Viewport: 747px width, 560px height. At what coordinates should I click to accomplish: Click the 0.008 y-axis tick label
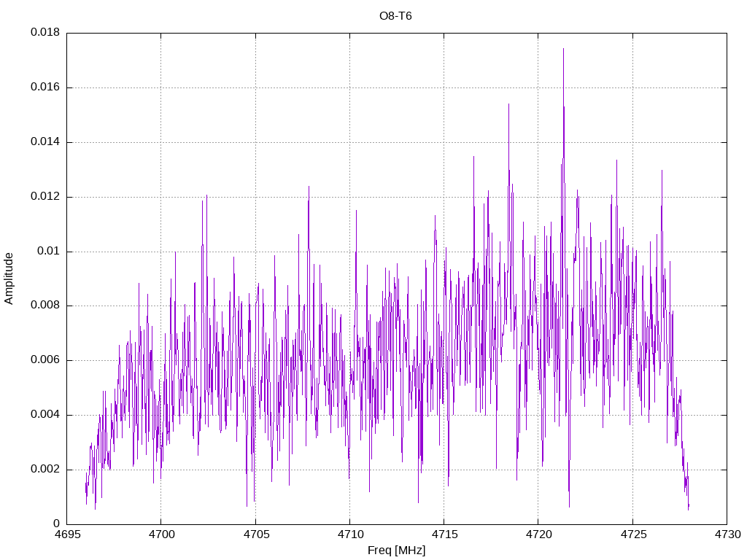(x=45, y=306)
